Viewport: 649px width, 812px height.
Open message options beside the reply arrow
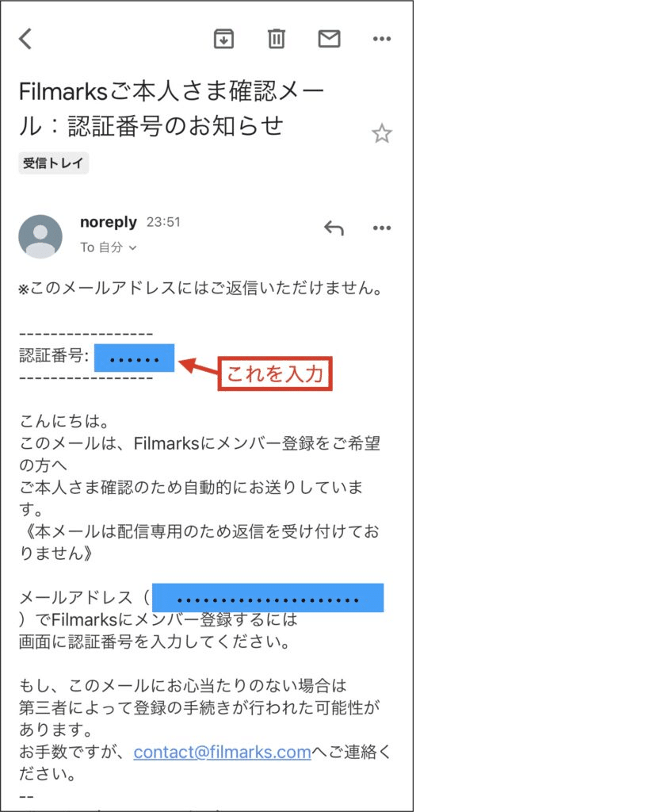tap(382, 228)
